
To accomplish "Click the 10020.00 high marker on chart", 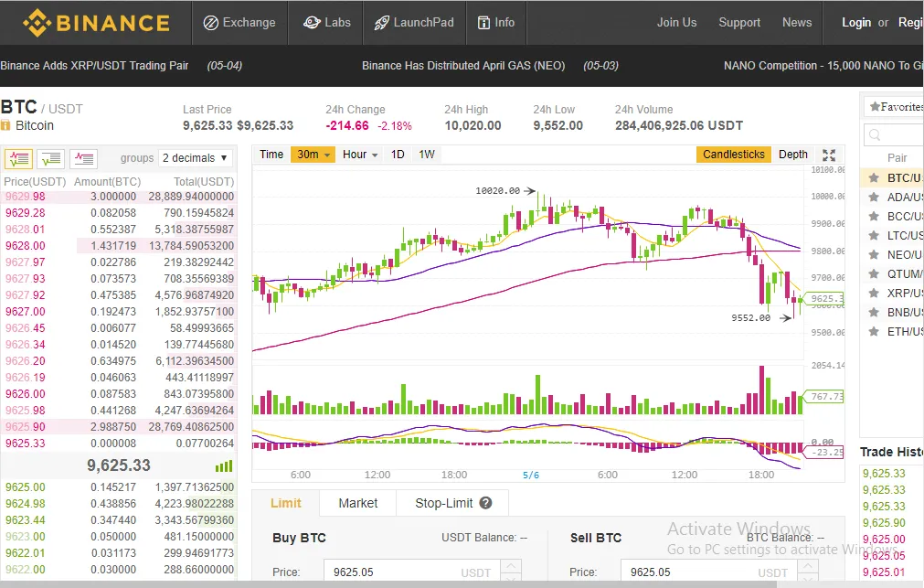I will click(x=505, y=190).
